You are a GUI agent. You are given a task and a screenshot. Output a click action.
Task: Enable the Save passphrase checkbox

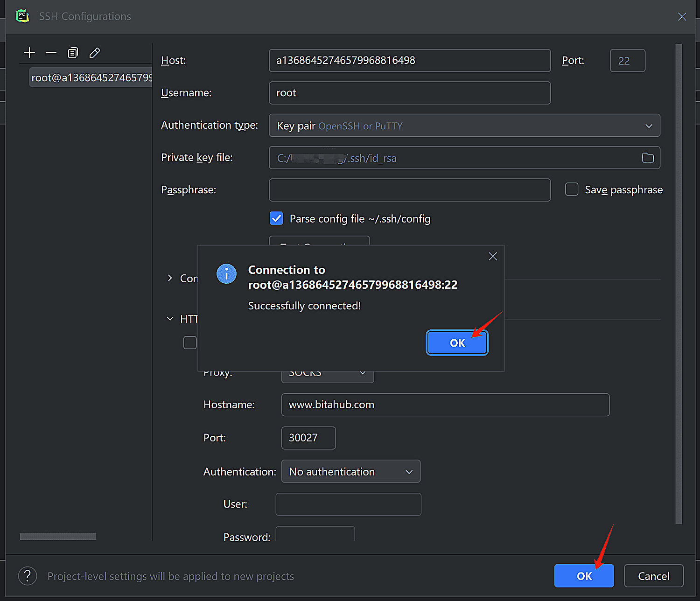(x=572, y=189)
